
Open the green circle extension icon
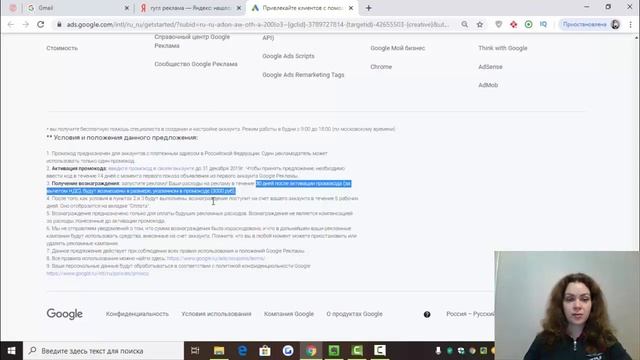coord(528,24)
